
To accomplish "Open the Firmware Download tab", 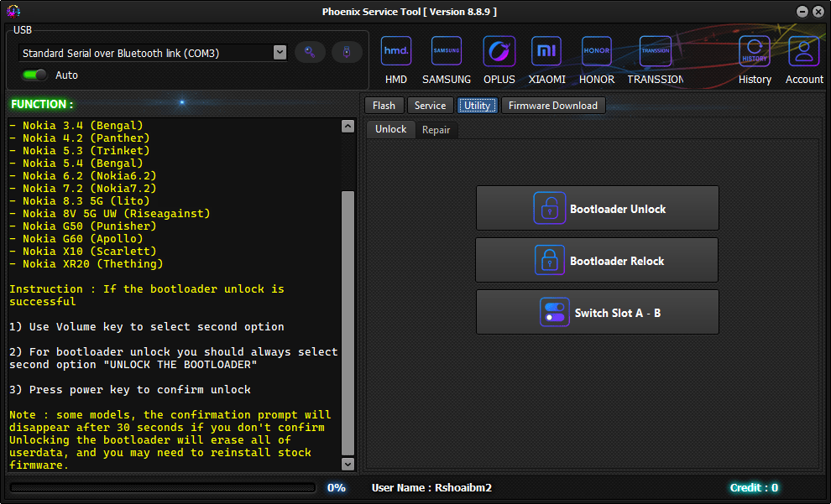I will coord(553,106).
